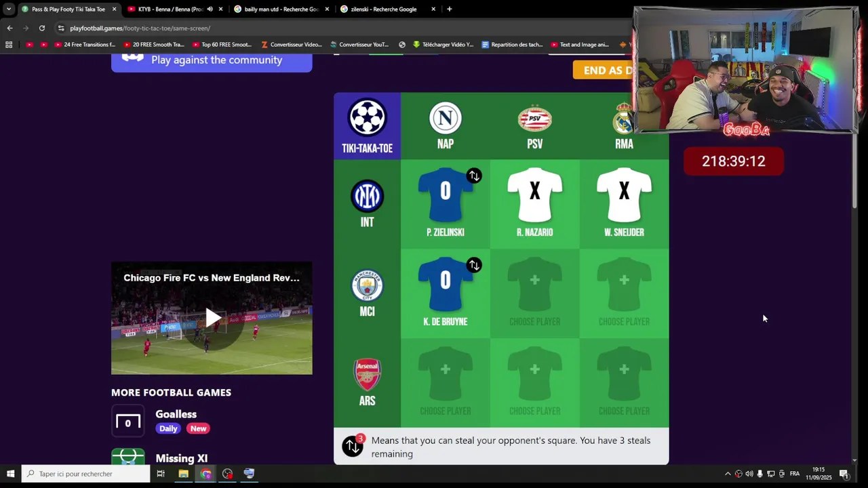Open the Missing XI game icon
The width and height of the screenshot is (868, 488).
click(127, 457)
